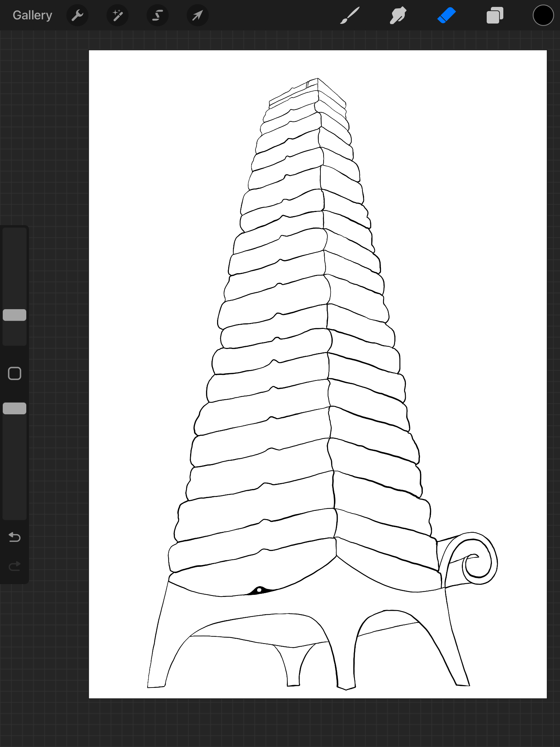Open the Layers panel
The width and height of the screenshot is (560, 747).
pyautogui.click(x=495, y=15)
